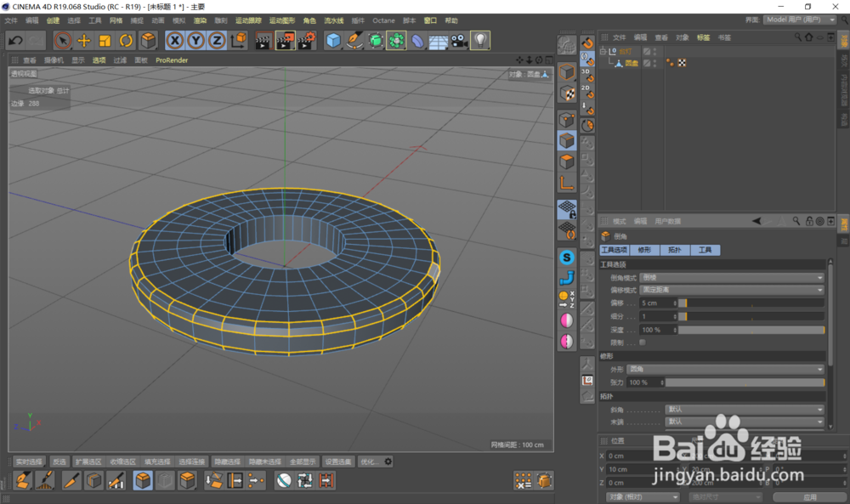Toggle the 限制 checkbox

tap(643, 343)
